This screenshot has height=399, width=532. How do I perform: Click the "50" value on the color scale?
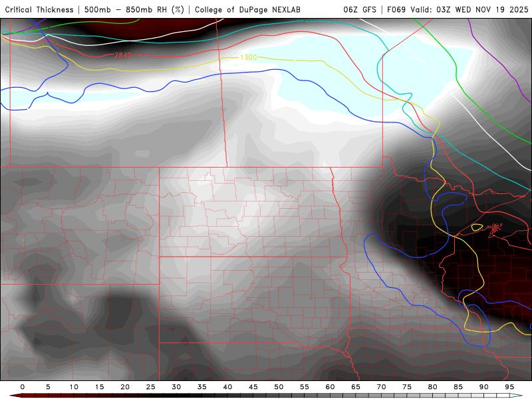coord(279,387)
